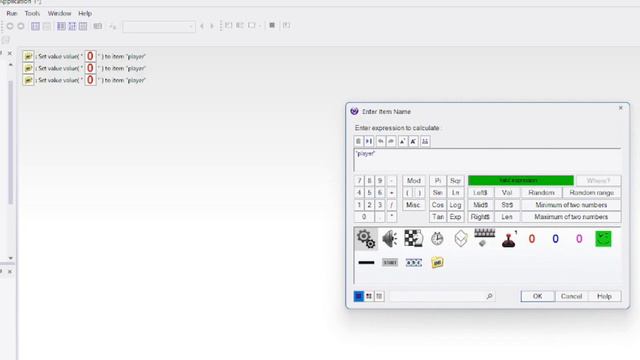Insert the Tan function
Screen dimensions: 640x360
pyautogui.click(x=438, y=217)
